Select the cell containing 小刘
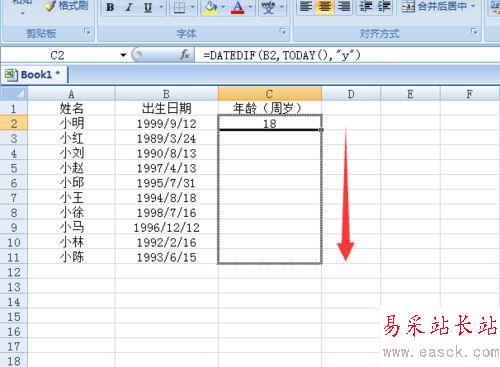Viewport: 500px width, 367px height. [x=71, y=153]
